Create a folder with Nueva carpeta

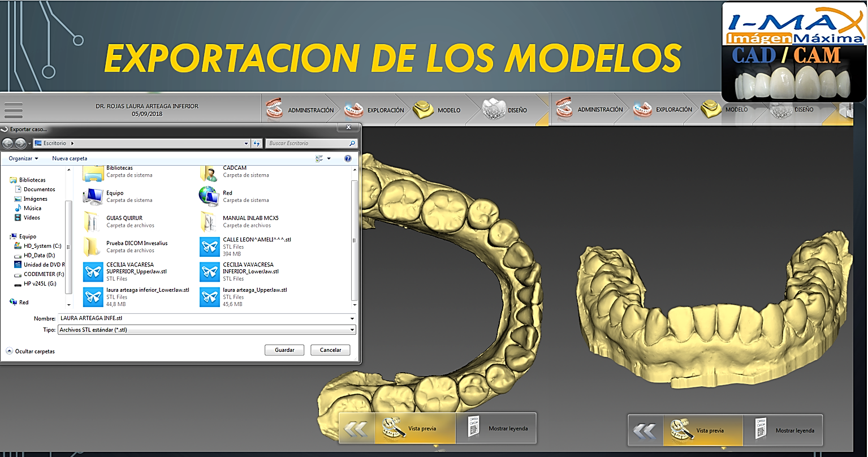click(x=70, y=159)
